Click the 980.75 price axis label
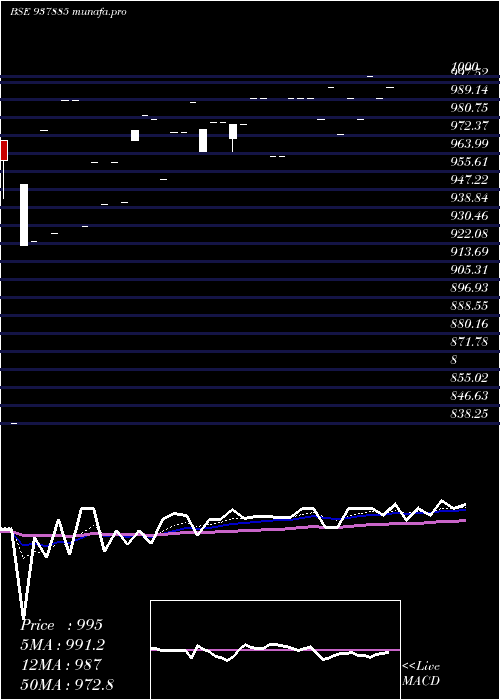The height and width of the screenshot is (700, 500). [469, 108]
